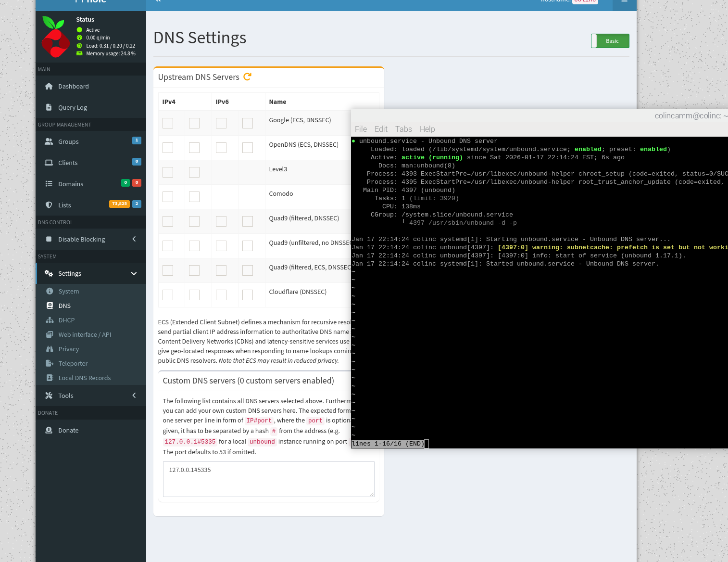This screenshot has height=562, width=728.
Task: Collapse the Settings menu chevron
Action: [134, 274]
